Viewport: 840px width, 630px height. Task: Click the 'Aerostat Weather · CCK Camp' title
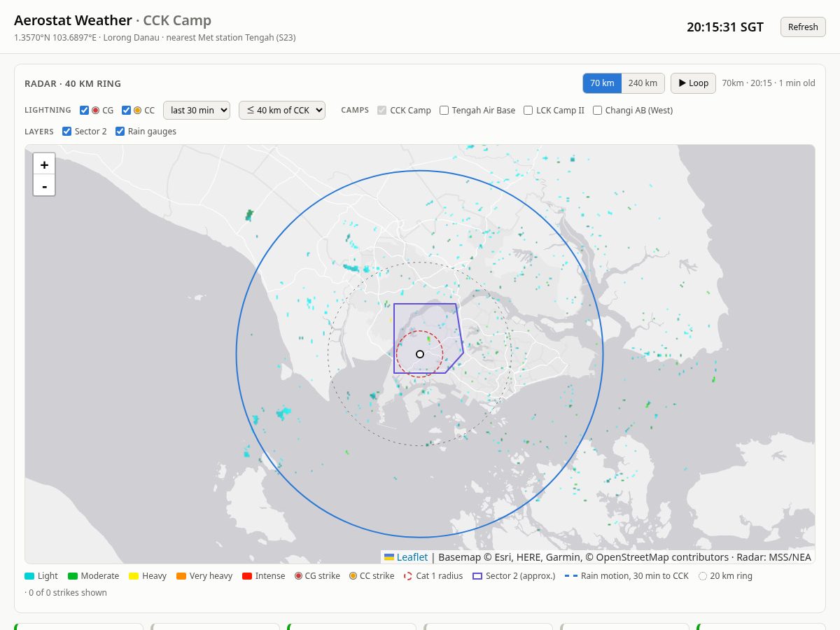[x=113, y=21]
